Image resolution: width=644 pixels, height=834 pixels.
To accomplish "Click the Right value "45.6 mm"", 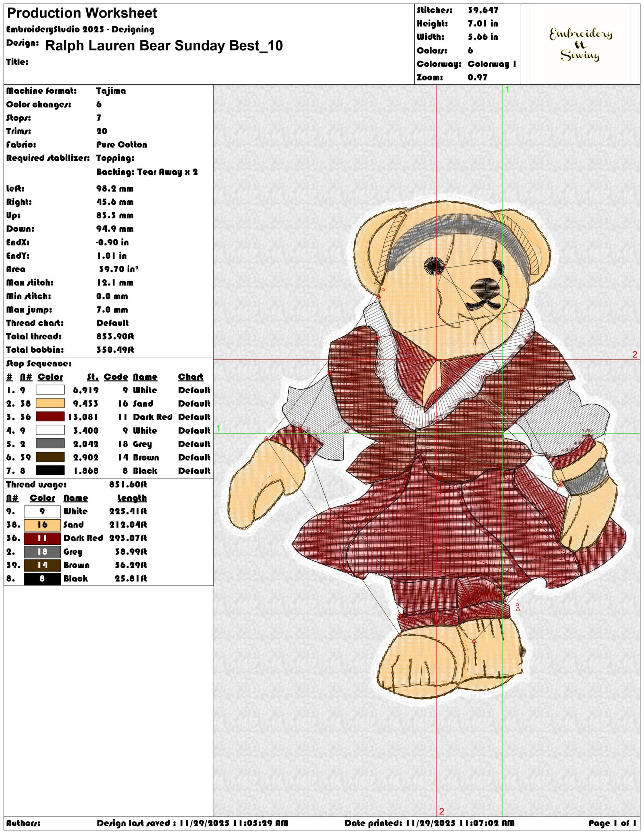I will (x=115, y=202).
